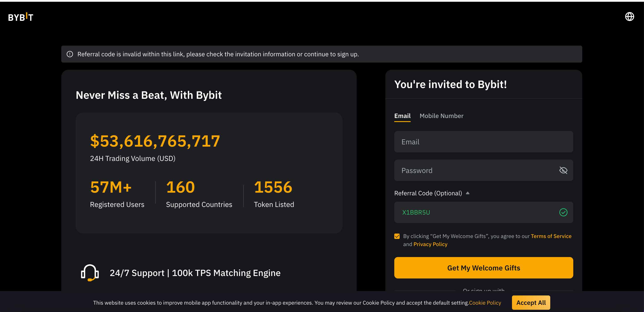644x312 pixels.
Task: Click the headset support icon
Action: pyautogui.click(x=90, y=273)
